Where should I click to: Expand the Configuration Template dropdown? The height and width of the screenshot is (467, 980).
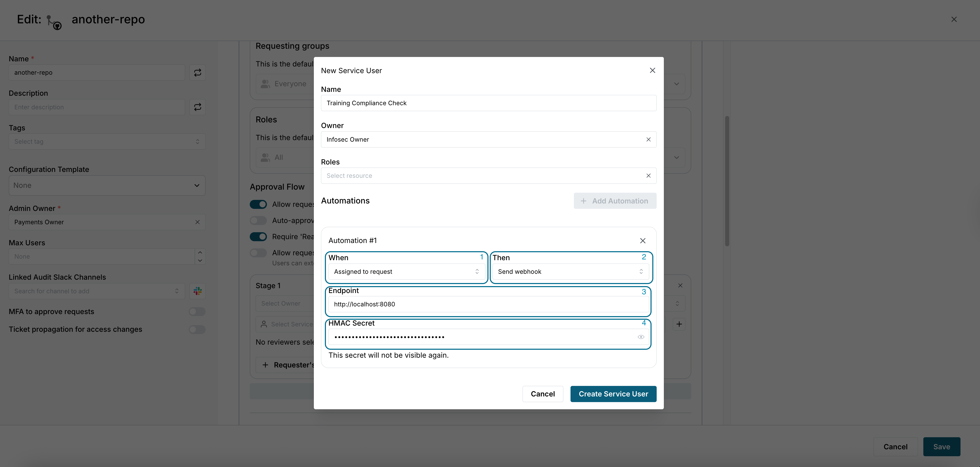pos(107,185)
